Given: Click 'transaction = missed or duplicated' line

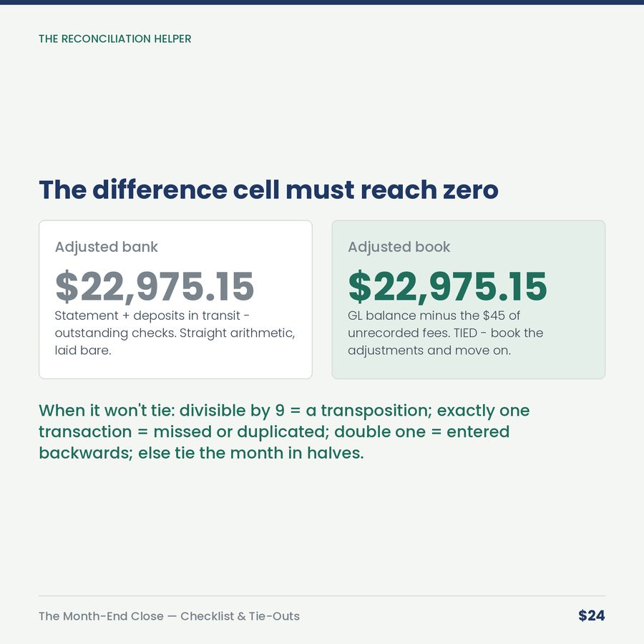Looking at the screenshot, I should [x=274, y=431].
